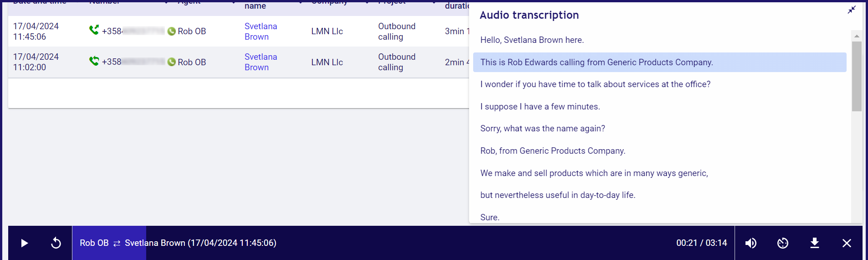Screen dimensions: 868x260
Task: Click scroll-up arrow in transcription panel
Action: [857, 36]
